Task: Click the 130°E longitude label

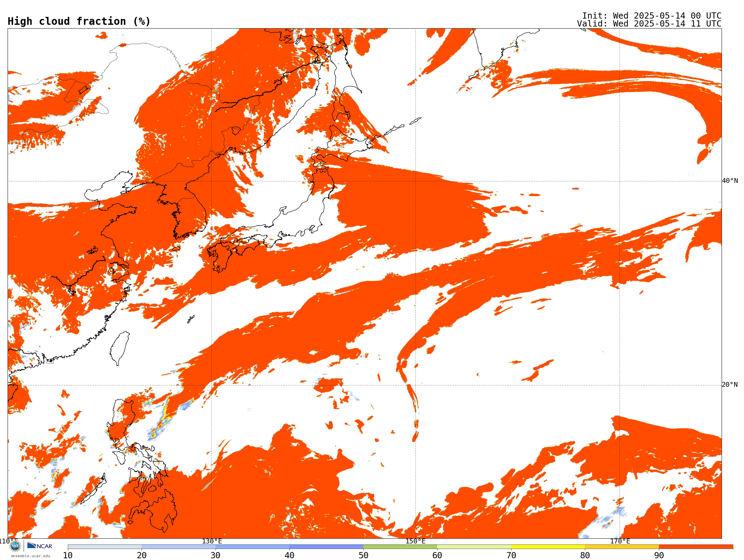Action: pos(212,541)
